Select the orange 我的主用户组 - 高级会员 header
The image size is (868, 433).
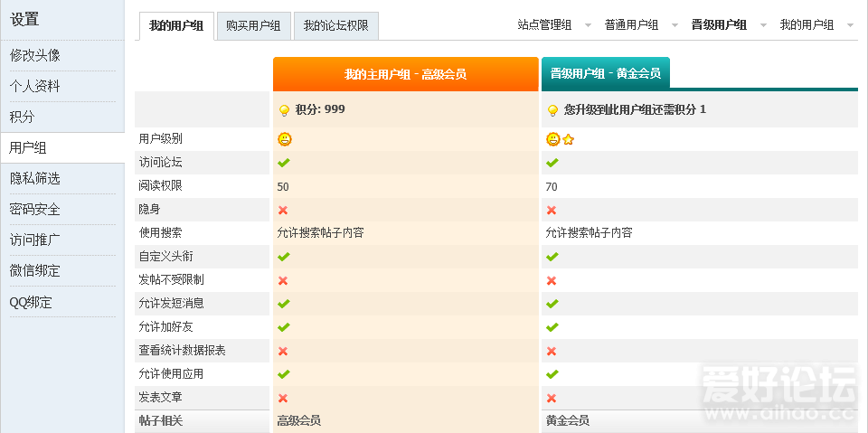[x=405, y=74]
